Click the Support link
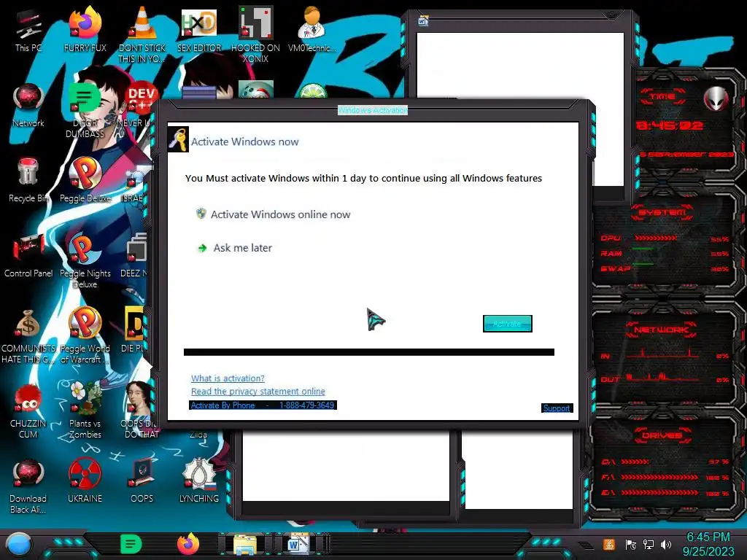 557,408
